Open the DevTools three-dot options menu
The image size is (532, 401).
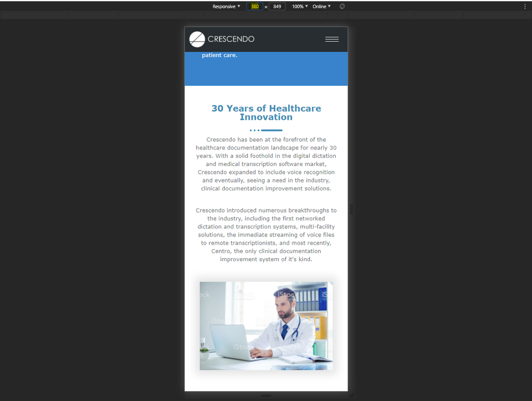(525, 6)
